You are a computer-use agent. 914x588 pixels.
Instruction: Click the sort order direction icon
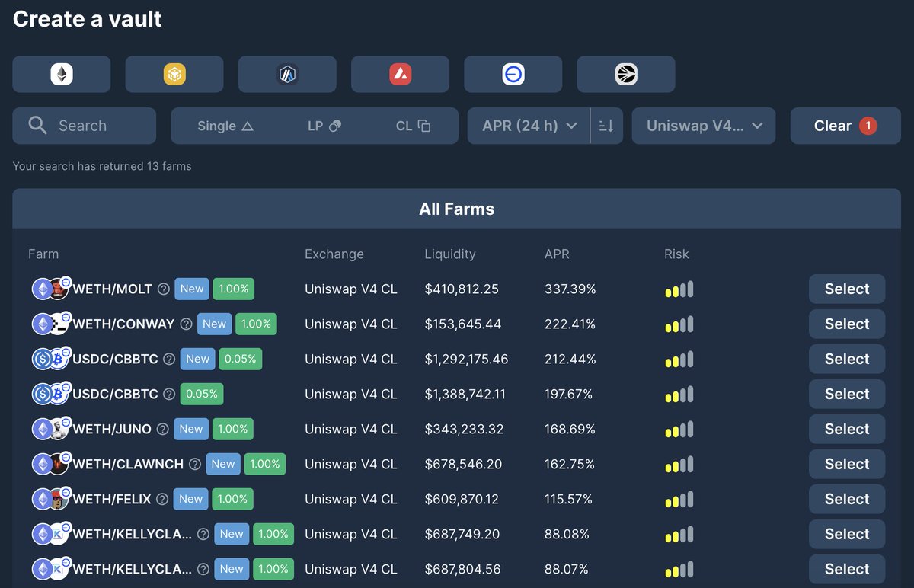tap(606, 126)
